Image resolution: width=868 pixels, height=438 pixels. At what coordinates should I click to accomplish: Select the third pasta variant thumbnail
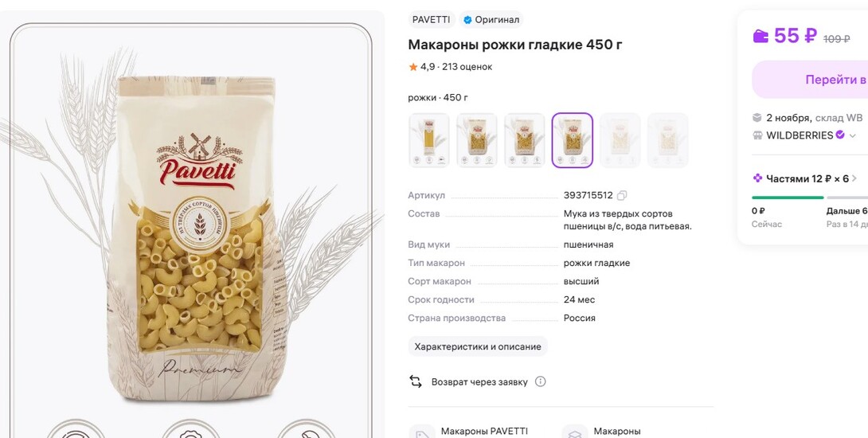(524, 140)
